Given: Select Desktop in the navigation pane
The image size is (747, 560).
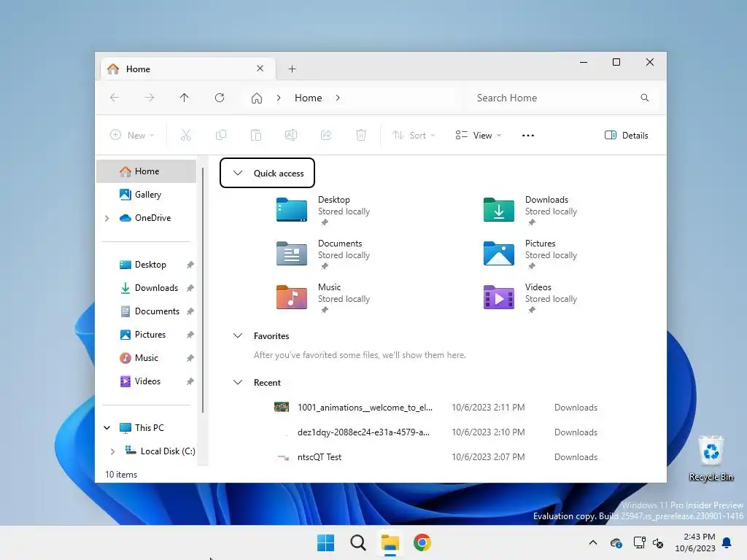Looking at the screenshot, I should point(146,265).
